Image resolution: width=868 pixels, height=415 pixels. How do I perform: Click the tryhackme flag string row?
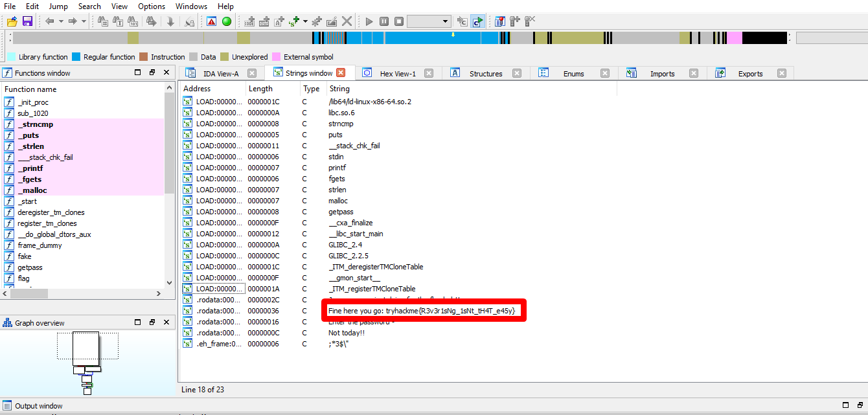click(x=421, y=311)
